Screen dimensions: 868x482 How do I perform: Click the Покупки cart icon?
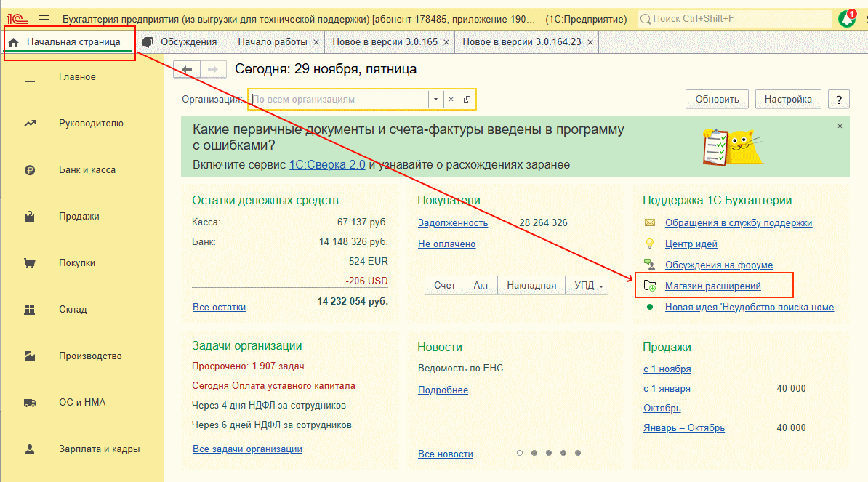point(30,263)
